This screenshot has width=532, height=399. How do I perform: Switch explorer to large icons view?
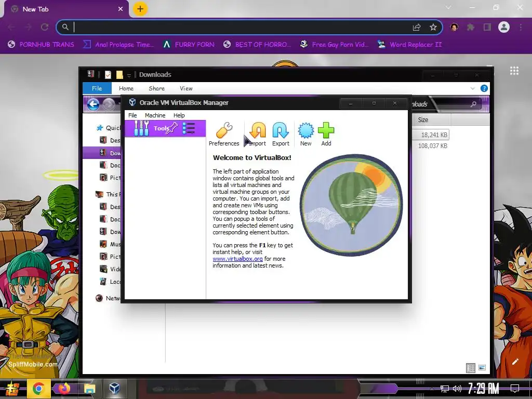(x=482, y=367)
